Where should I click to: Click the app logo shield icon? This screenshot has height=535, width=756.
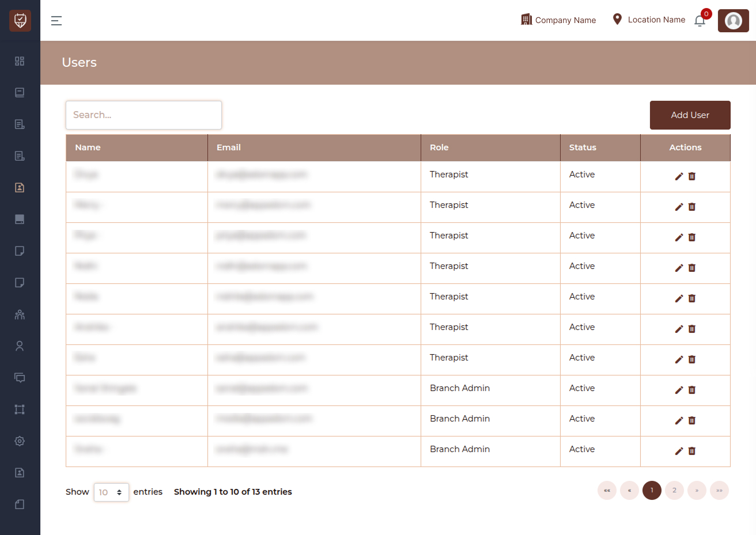pos(20,21)
